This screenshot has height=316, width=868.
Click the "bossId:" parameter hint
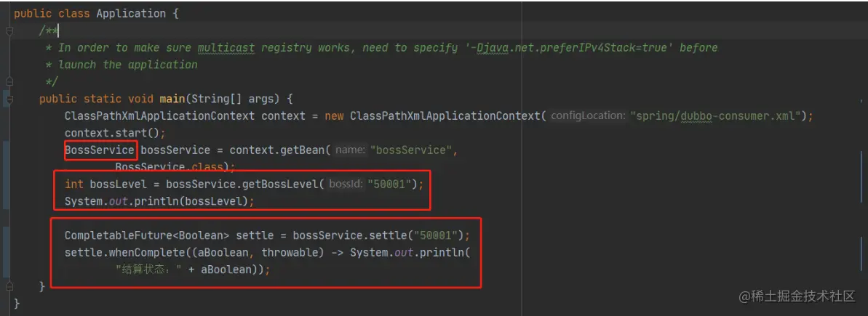tap(346, 185)
